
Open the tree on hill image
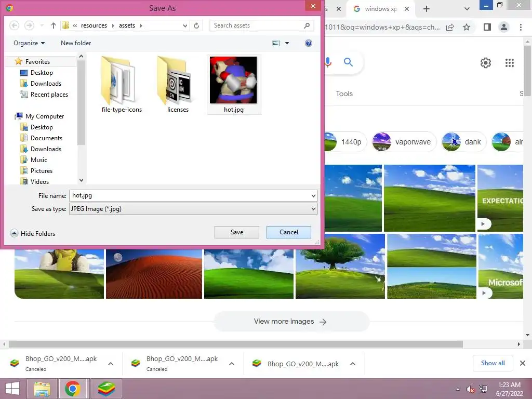coord(340,267)
